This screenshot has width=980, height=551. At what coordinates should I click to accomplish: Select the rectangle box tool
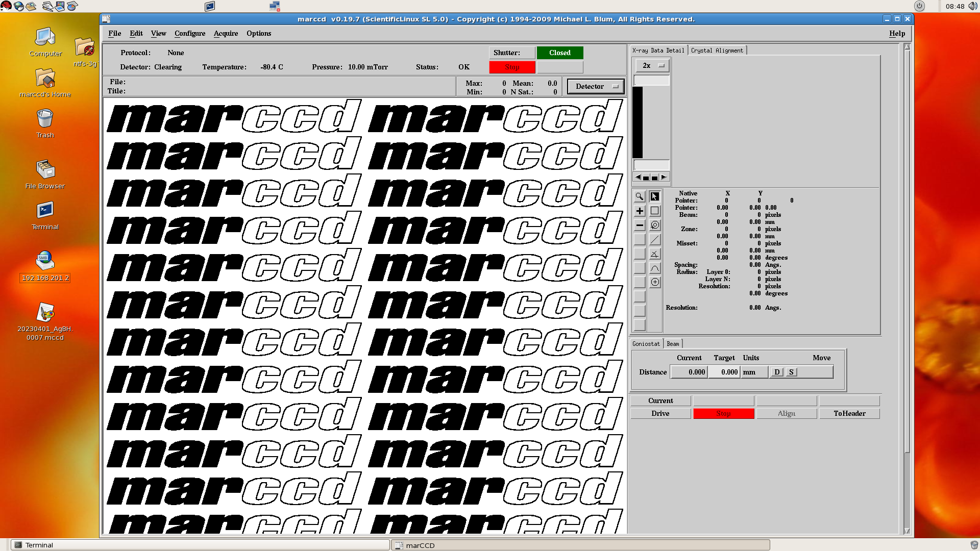(x=655, y=211)
